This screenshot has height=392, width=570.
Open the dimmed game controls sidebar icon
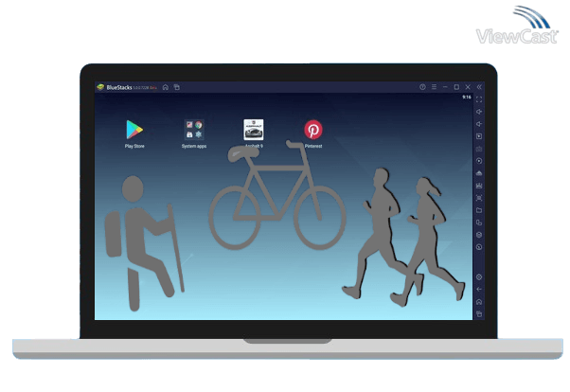[x=479, y=149]
